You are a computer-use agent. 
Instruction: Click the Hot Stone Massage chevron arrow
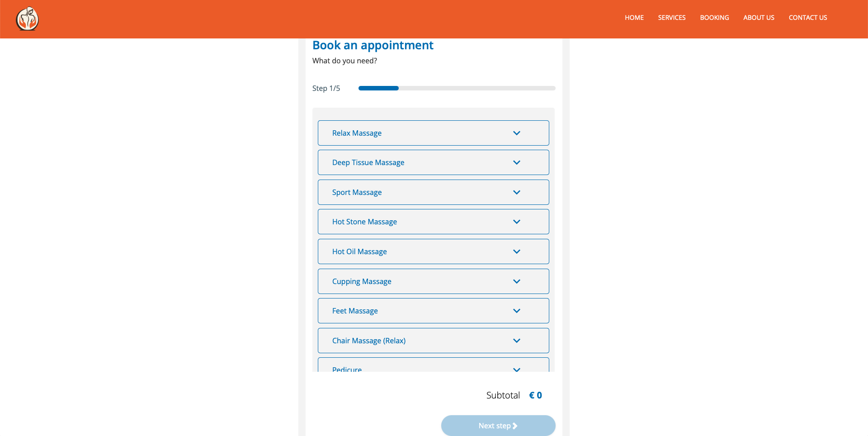point(517,222)
